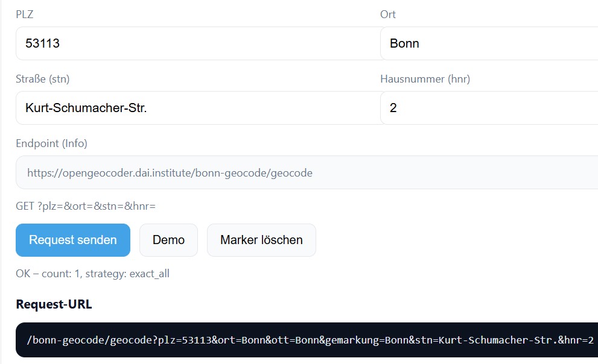Image resolution: width=598 pixels, height=364 pixels.
Task: Click the PLZ label text
Action: [25, 14]
